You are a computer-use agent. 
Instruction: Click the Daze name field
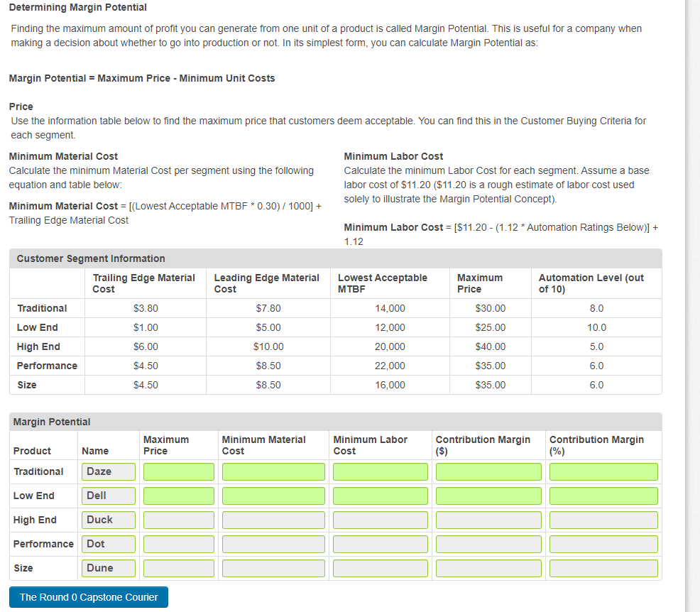108,471
